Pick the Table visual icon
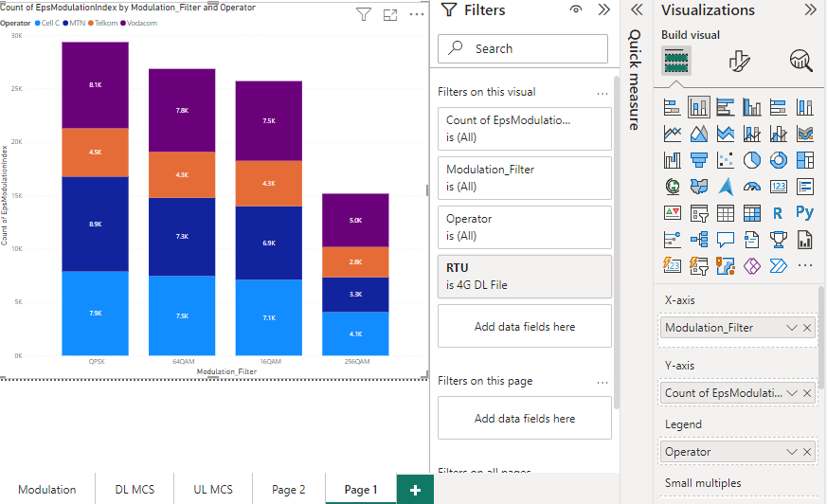 click(726, 213)
